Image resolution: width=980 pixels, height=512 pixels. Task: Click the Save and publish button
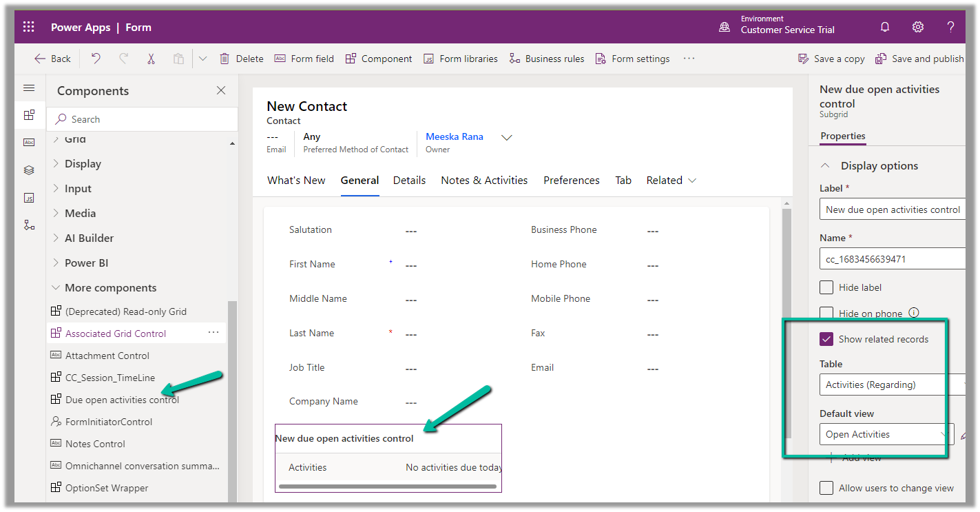pos(919,59)
